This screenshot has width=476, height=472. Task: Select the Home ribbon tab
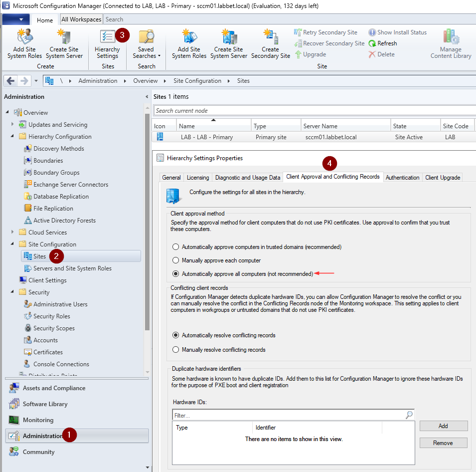(x=45, y=20)
